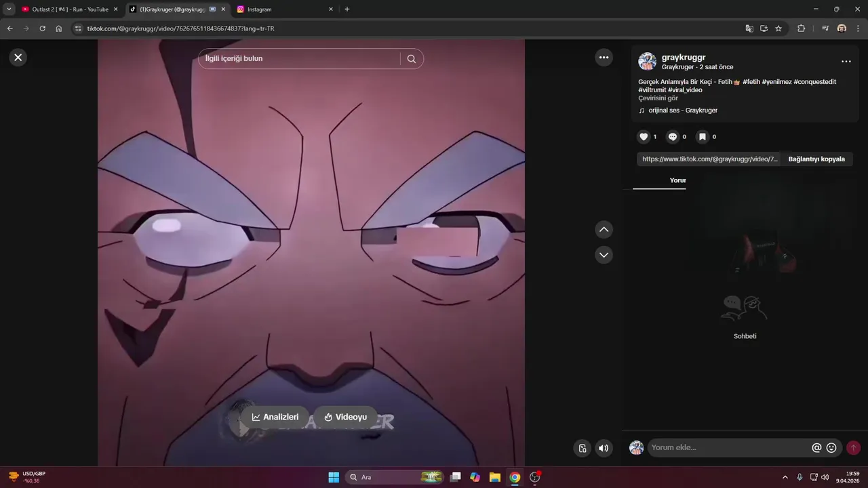Image resolution: width=868 pixels, height=488 pixels.
Task: Open the #viral_video hashtag
Action: coord(685,90)
